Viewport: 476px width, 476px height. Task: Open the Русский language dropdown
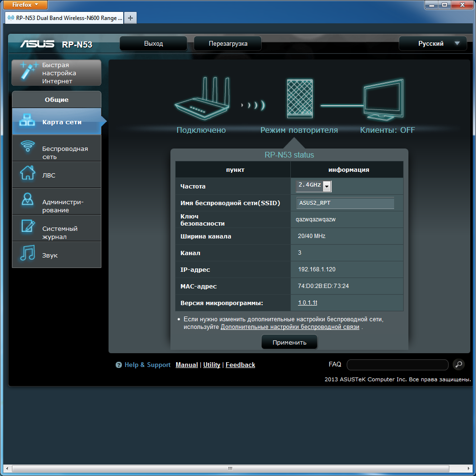click(433, 43)
